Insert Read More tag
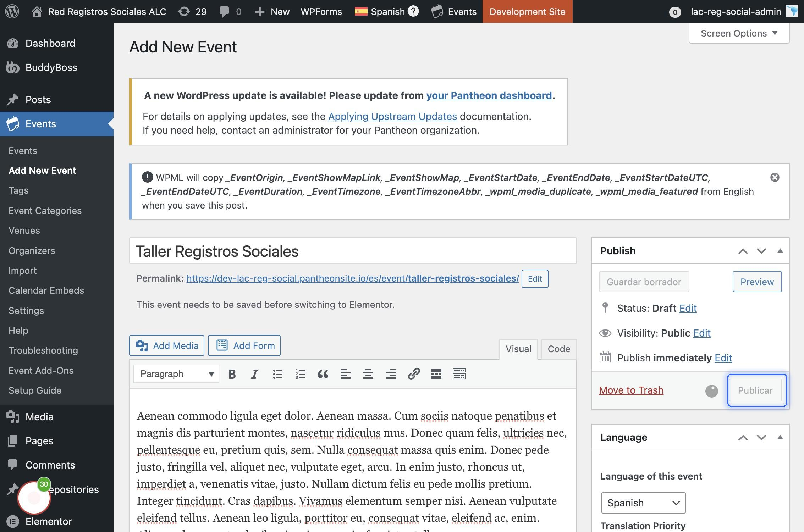Viewport: 804px width, 532px height. tap(436, 374)
